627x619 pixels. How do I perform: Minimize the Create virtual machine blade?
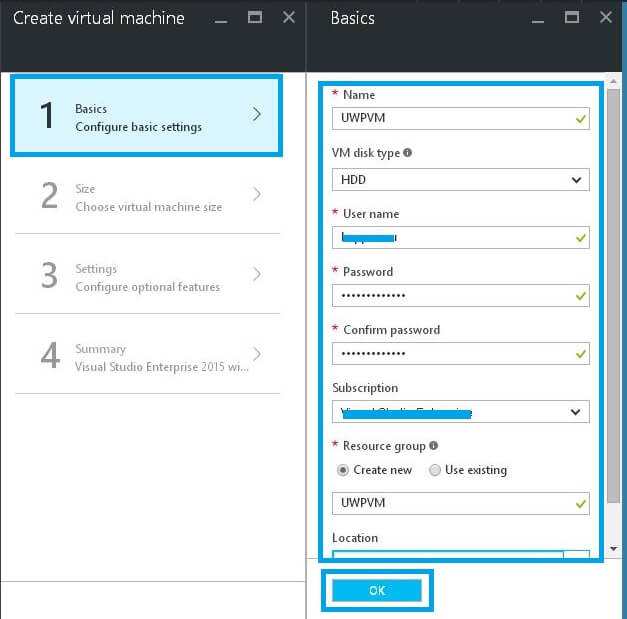click(x=221, y=18)
